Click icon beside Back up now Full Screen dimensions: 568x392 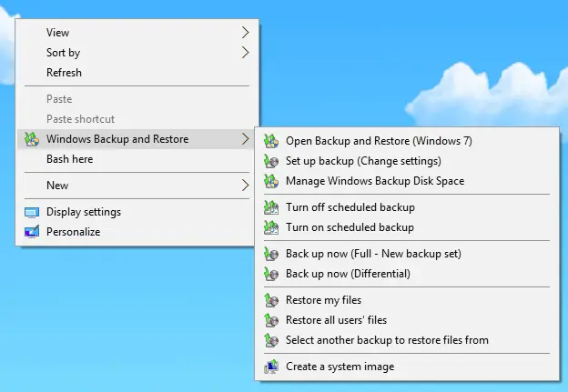click(271, 254)
